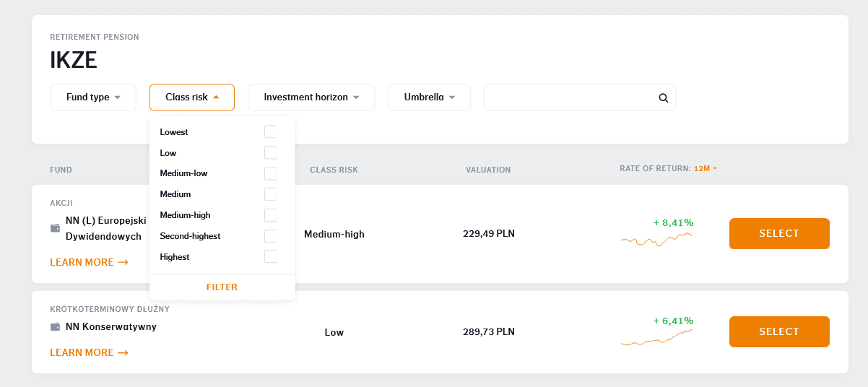Enable the Medium risk checkbox
The image size is (868, 387).
pyautogui.click(x=270, y=194)
